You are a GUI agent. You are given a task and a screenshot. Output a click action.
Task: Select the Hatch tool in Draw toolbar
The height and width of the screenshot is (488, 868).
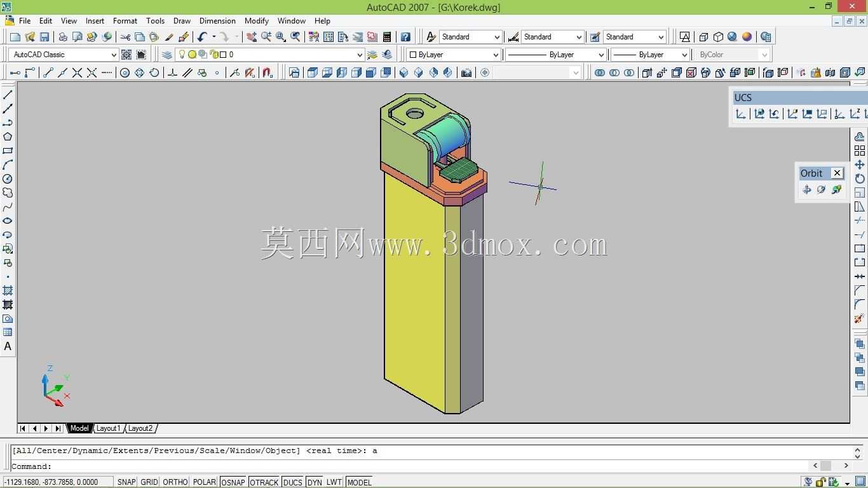click(x=8, y=290)
